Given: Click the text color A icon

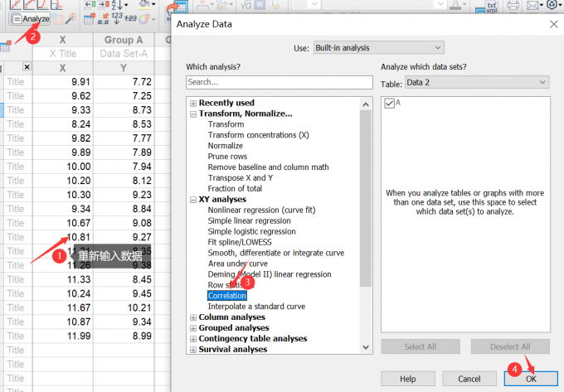Looking at the screenshot, I should [x=455, y=5].
